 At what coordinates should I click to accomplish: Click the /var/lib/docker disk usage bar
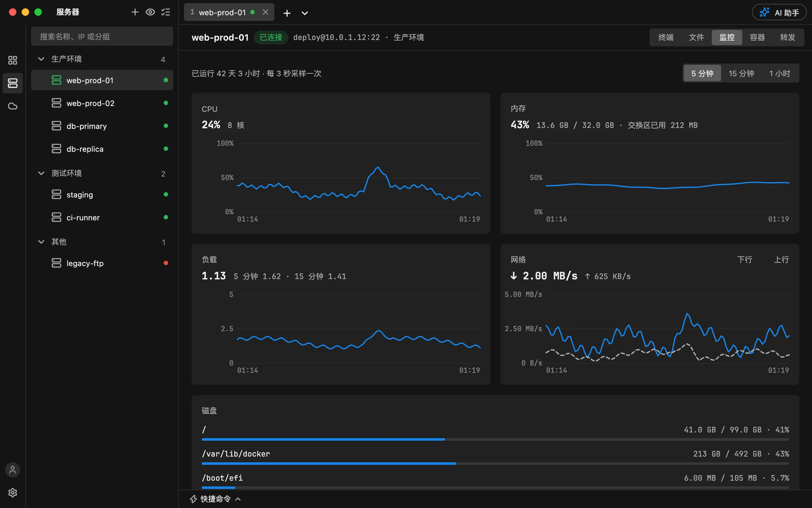[x=495, y=463]
